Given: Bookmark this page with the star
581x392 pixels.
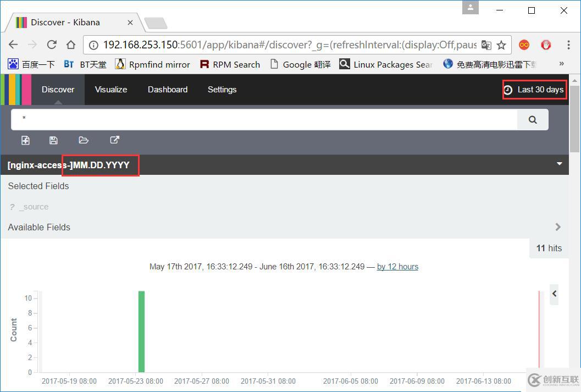Looking at the screenshot, I should (x=501, y=45).
